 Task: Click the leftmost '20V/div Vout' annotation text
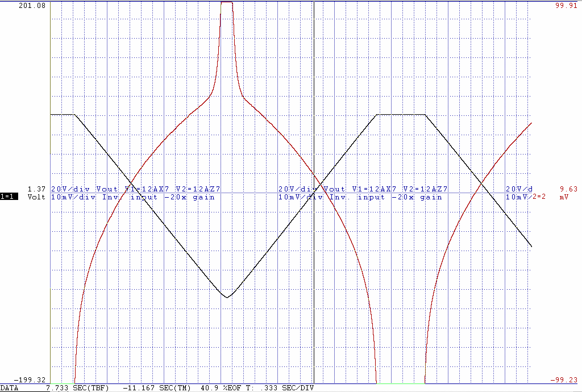84,189
